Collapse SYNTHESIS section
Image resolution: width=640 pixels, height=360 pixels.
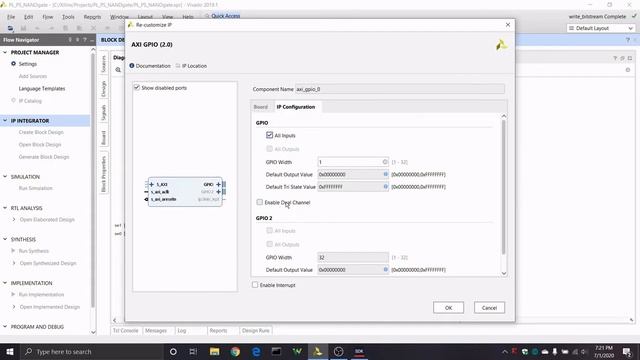[x=5, y=239]
